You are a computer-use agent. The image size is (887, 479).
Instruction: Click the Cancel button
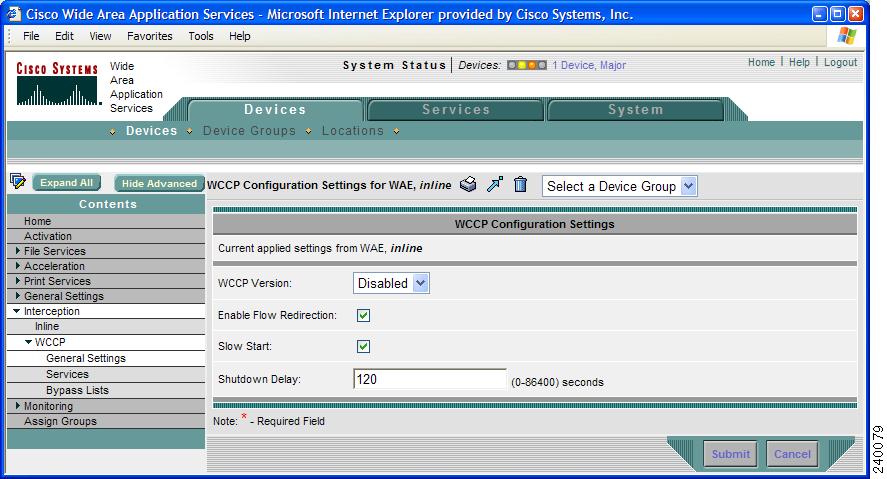click(x=792, y=454)
